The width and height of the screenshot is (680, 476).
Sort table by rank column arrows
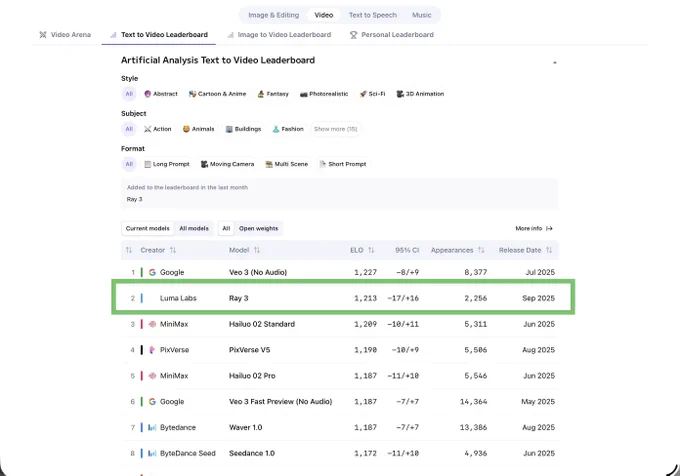[x=129, y=250]
